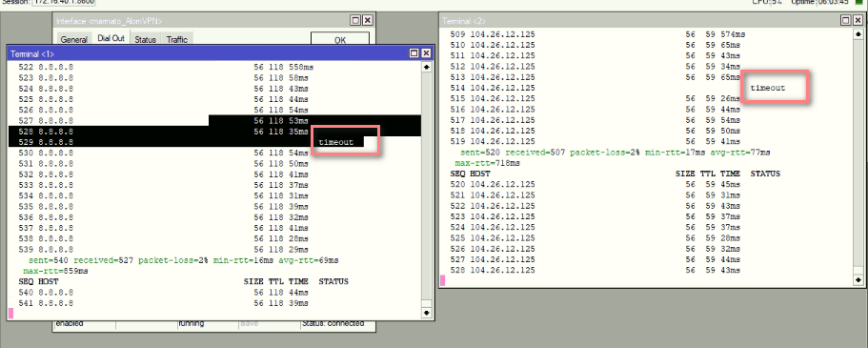The image size is (868, 348).
Task: Click row 511 104.26.12.125 in Terminal 2
Action: coord(595,56)
